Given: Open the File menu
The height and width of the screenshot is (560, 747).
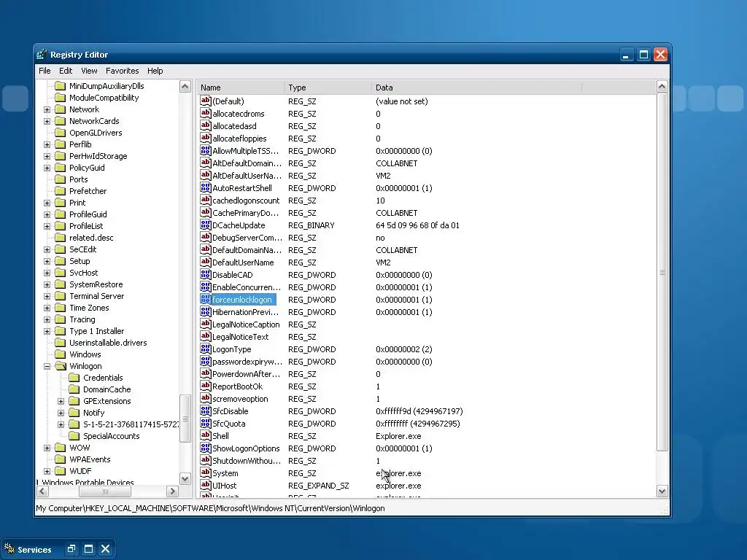Looking at the screenshot, I should (x=44, y=71).
